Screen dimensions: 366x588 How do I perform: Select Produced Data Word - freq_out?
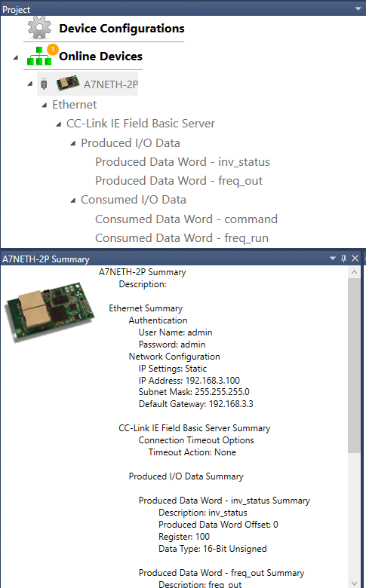(x=179, y=180)
